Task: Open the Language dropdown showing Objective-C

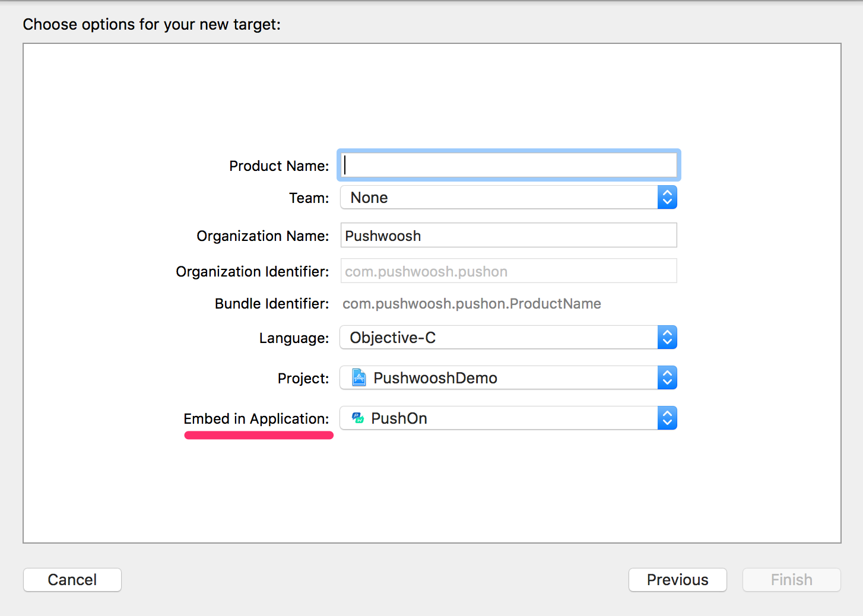Action: point(499,338)
